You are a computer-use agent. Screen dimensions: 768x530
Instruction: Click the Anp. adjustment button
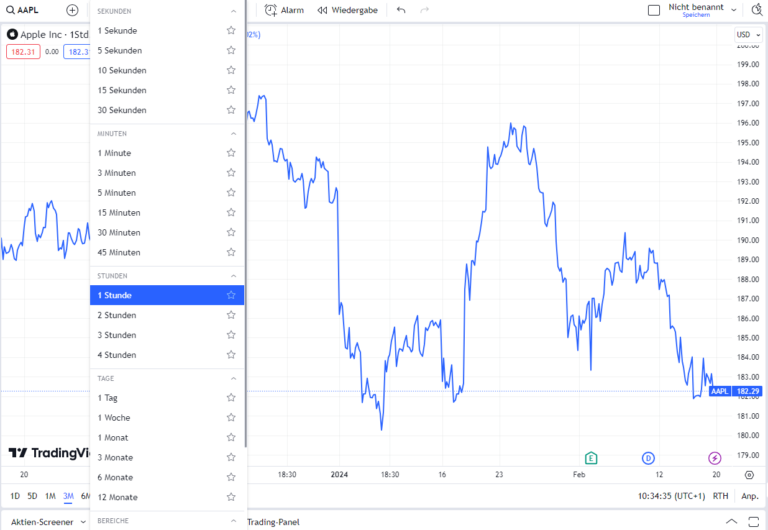750,496
